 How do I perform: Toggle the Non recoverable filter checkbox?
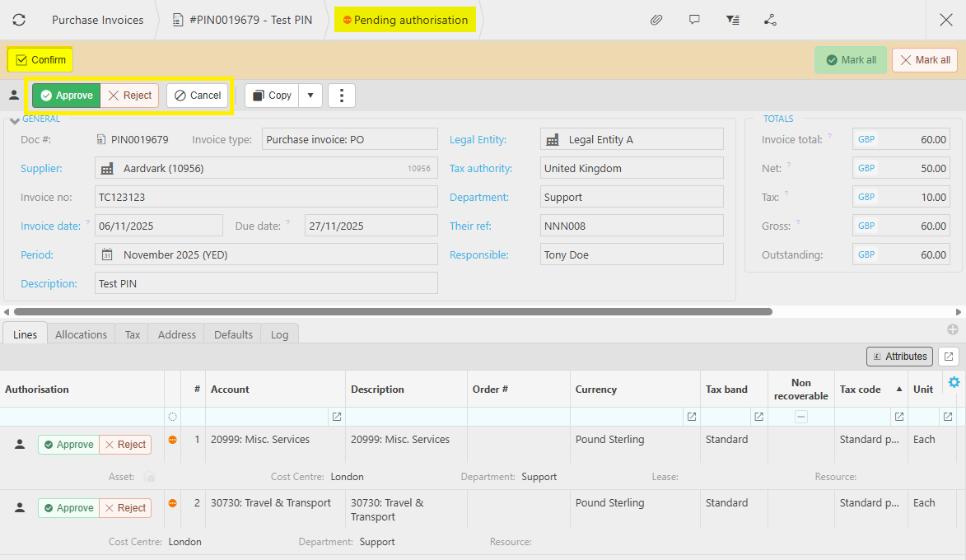(800, 417)
